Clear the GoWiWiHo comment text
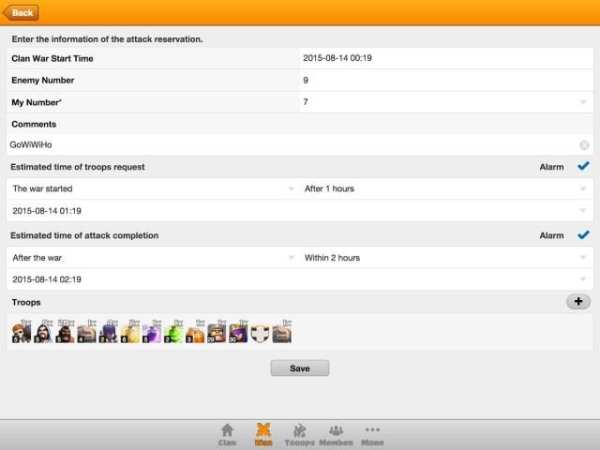600x450 pixels. 584,145
